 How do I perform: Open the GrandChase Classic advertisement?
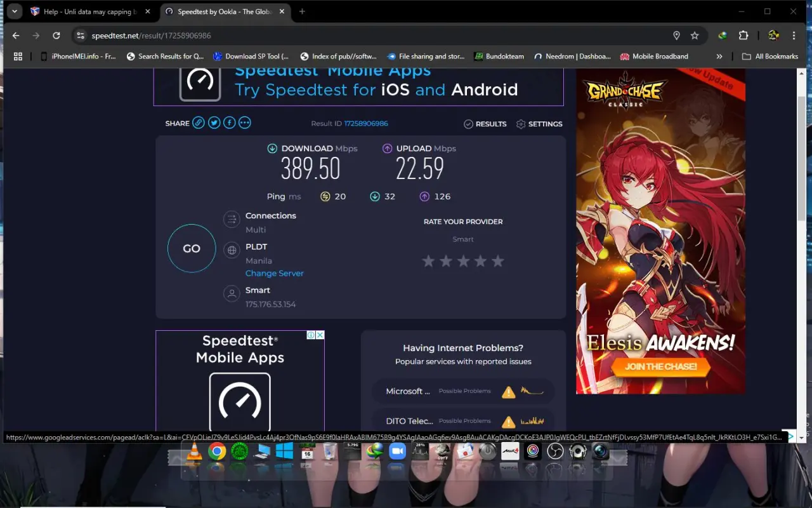(x=660, y=231)
